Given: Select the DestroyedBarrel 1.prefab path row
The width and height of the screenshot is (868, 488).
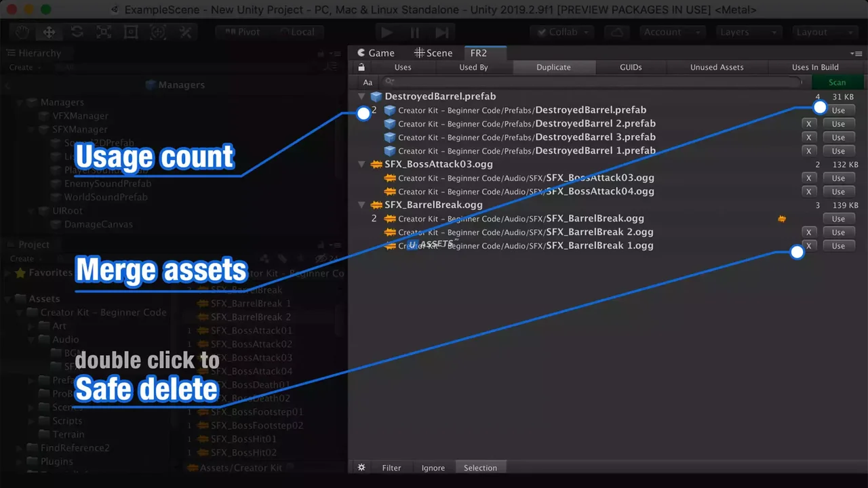Looking at the screenshot, I should click(x=527, y=151).
